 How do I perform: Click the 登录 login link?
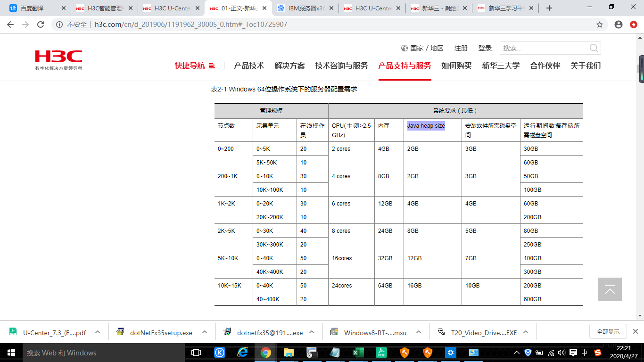pyautogui.click(x=485, y=48)
